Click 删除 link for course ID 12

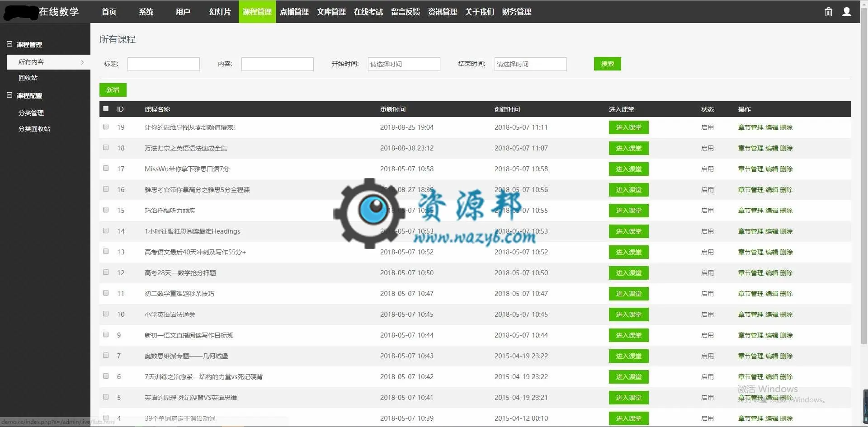pyautogui.click(x=786, y=273)
